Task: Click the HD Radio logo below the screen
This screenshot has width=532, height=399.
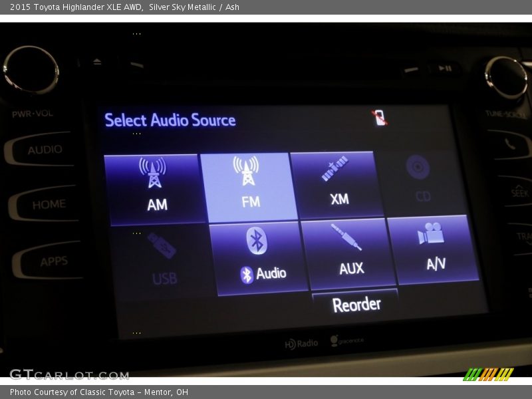Action: click(301, 344)
